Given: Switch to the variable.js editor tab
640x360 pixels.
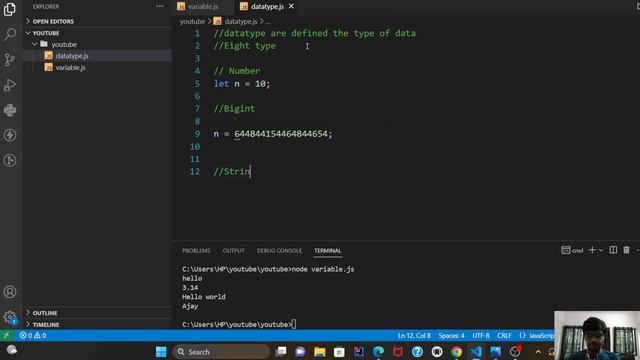Looking at the screenshot, I should click(x=203, y=7).
